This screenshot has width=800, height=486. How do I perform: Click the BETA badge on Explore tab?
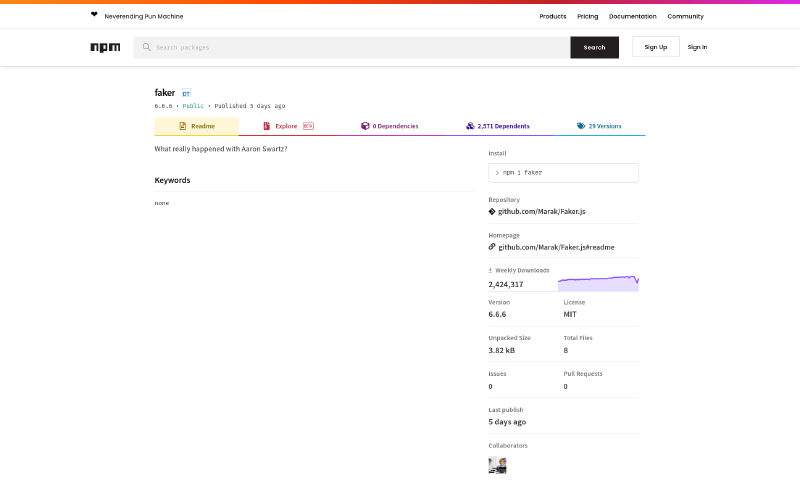(x=308, y=126)
